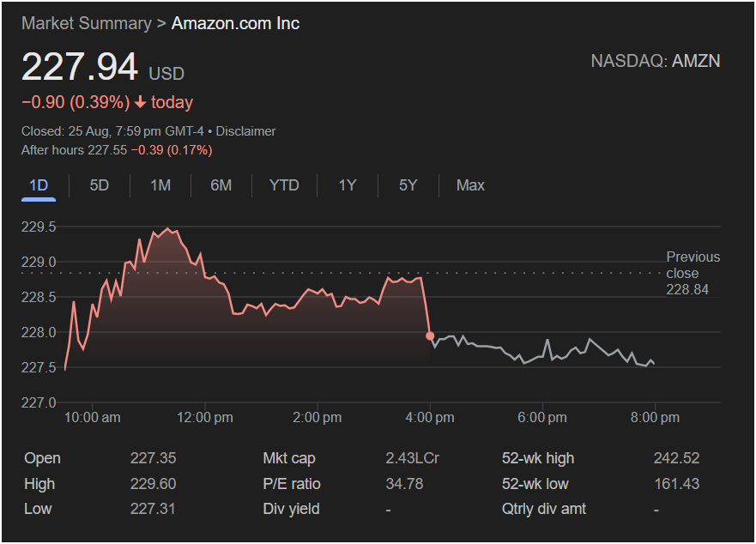This screenshot has width=756, height=544.
Task: Open the Market Summary breadcrumb link
Action: [86, 23]
